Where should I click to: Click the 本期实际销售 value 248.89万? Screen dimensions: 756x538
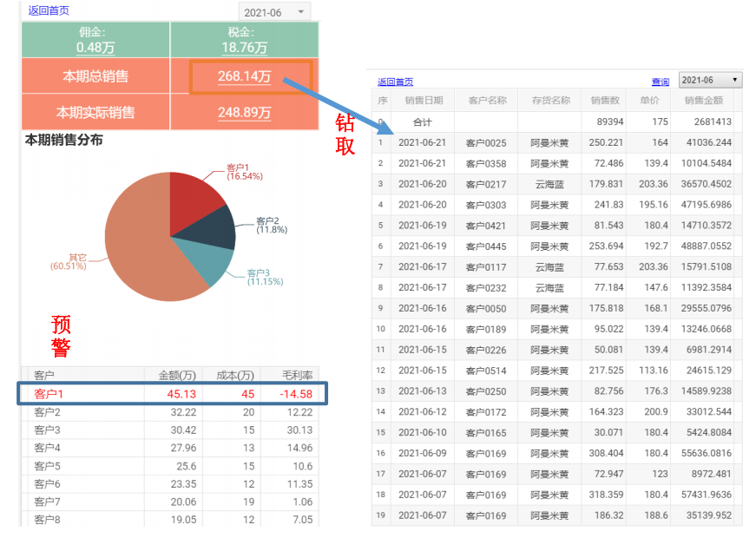coord(244,113)
